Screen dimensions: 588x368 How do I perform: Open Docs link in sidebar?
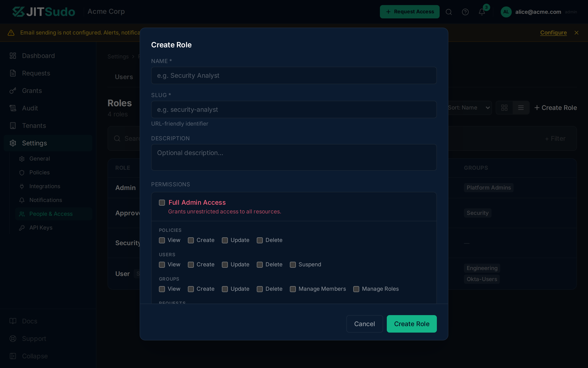[x=48, y=321]
